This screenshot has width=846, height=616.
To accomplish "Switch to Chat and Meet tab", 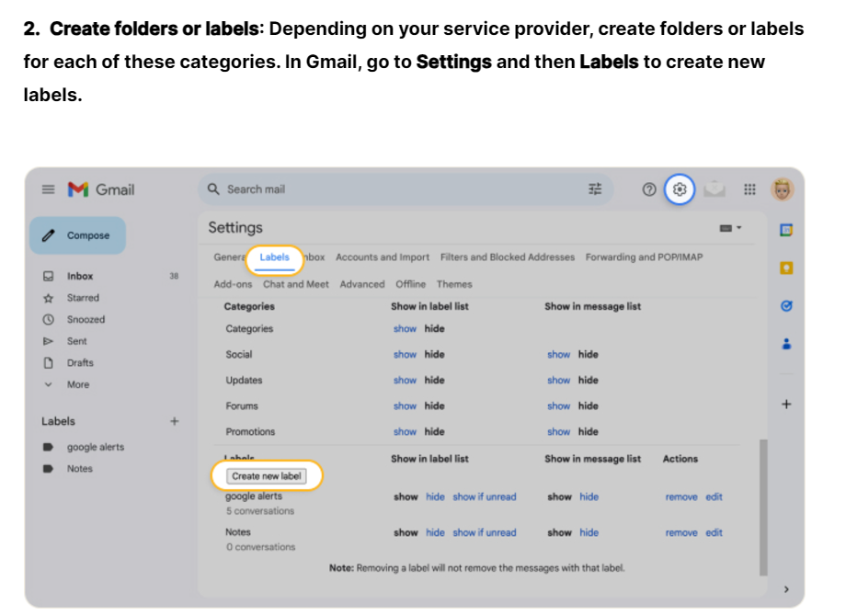I will click(x=296, y=284).
